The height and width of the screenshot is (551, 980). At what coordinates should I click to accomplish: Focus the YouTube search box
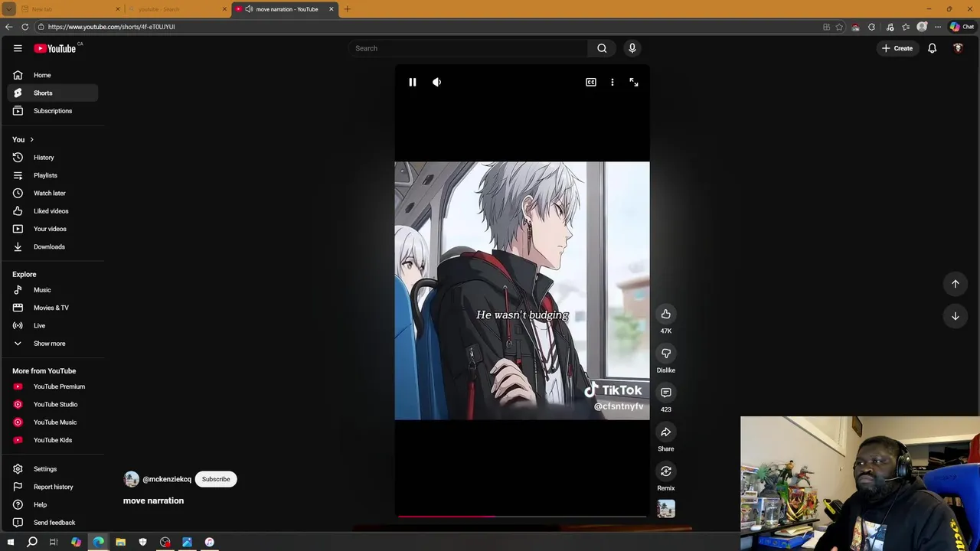point(467,48)
